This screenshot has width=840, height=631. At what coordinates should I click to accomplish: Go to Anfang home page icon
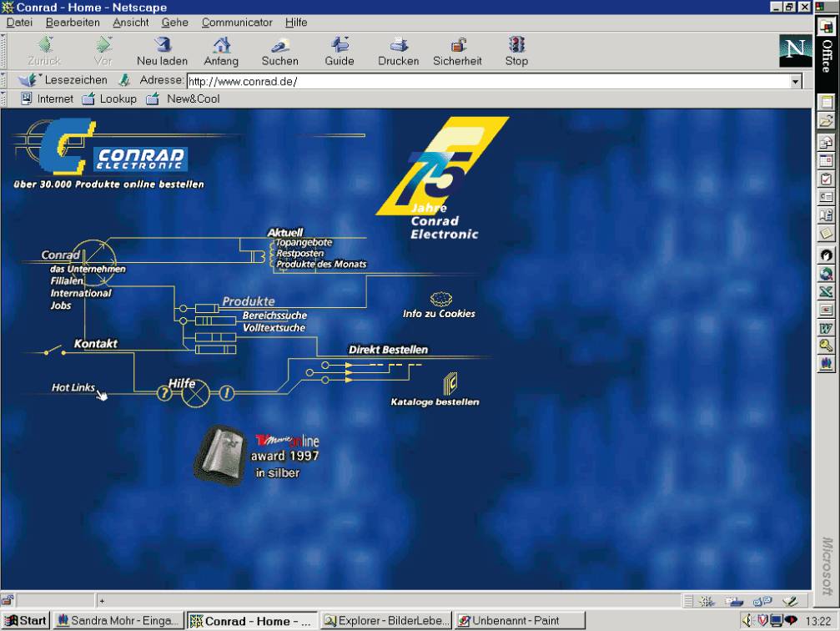pos(221,45)
